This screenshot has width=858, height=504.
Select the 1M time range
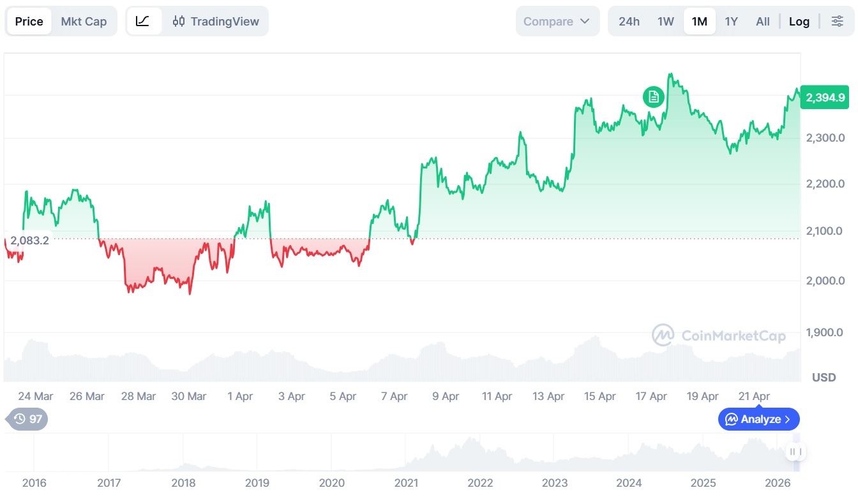point(700,21)
